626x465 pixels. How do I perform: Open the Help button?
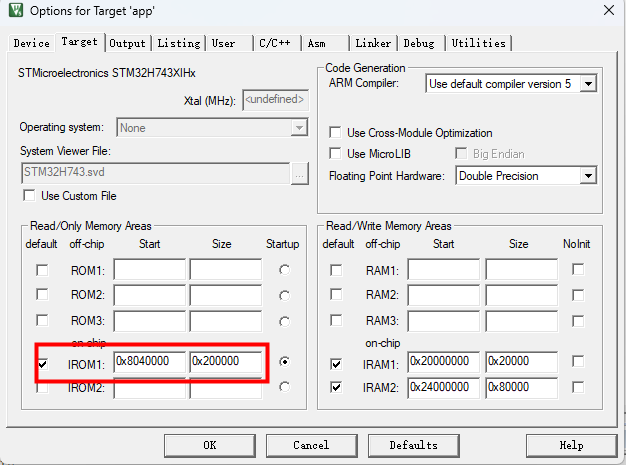click(x=571, y=445)
